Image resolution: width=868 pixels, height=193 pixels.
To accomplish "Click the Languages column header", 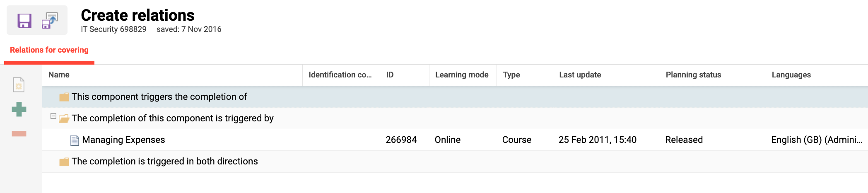I will 791,75.
